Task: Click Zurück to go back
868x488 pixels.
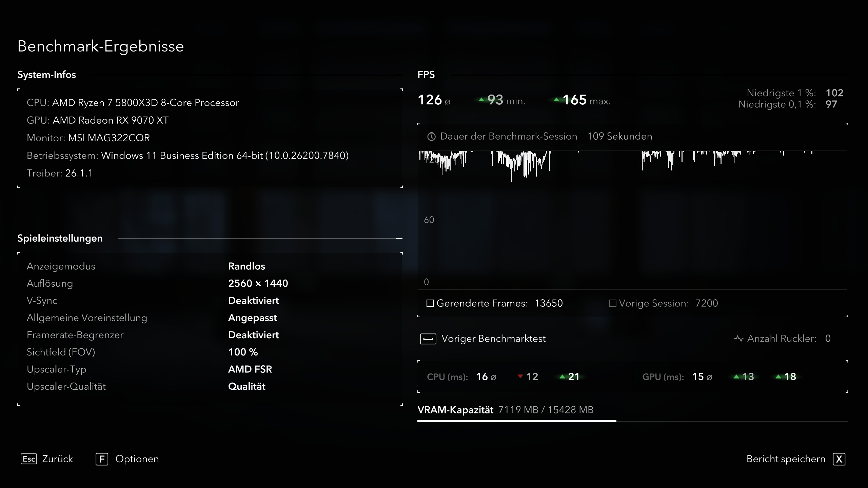Action: [57, 459]
